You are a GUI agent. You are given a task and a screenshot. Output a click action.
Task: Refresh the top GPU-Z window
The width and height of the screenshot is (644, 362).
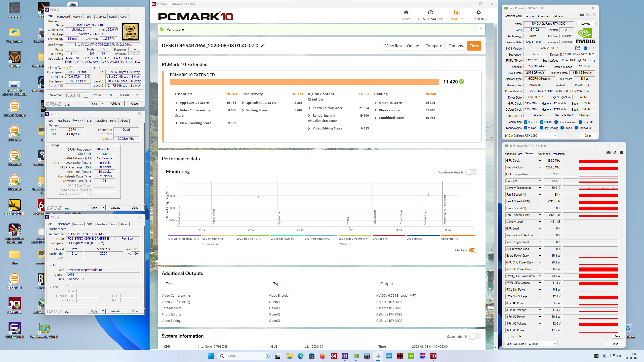588,15
